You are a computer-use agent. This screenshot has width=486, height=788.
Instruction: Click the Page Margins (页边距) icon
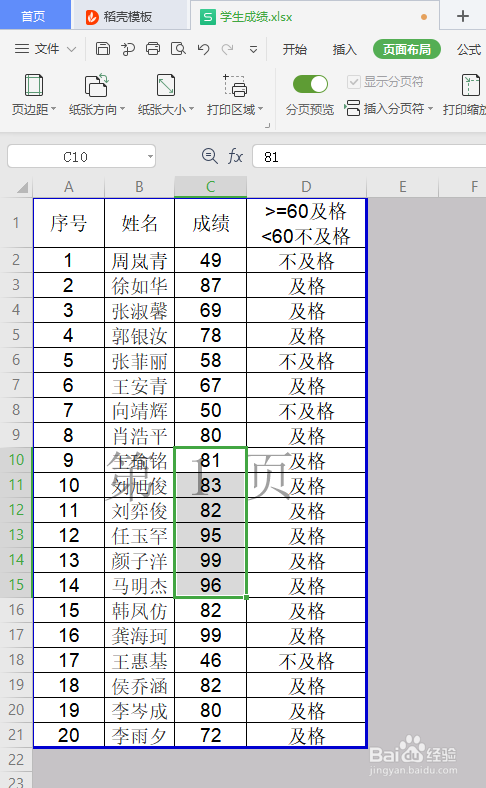34,85
